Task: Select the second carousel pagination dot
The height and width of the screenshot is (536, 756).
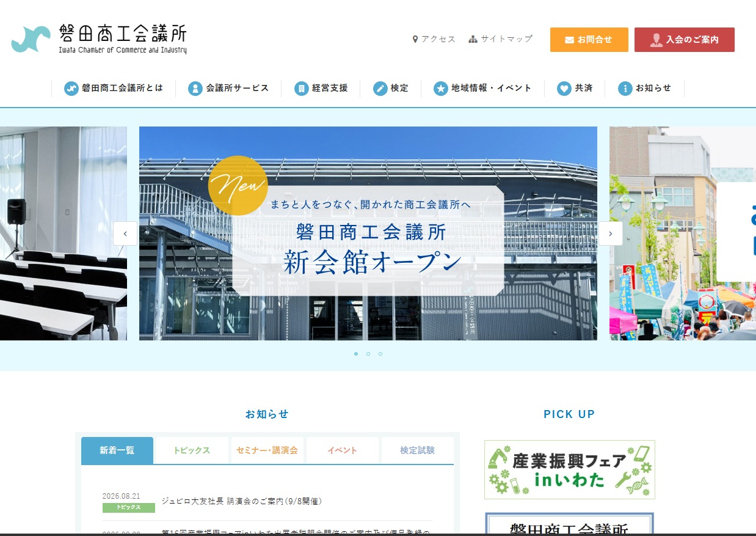Action: 368,354
